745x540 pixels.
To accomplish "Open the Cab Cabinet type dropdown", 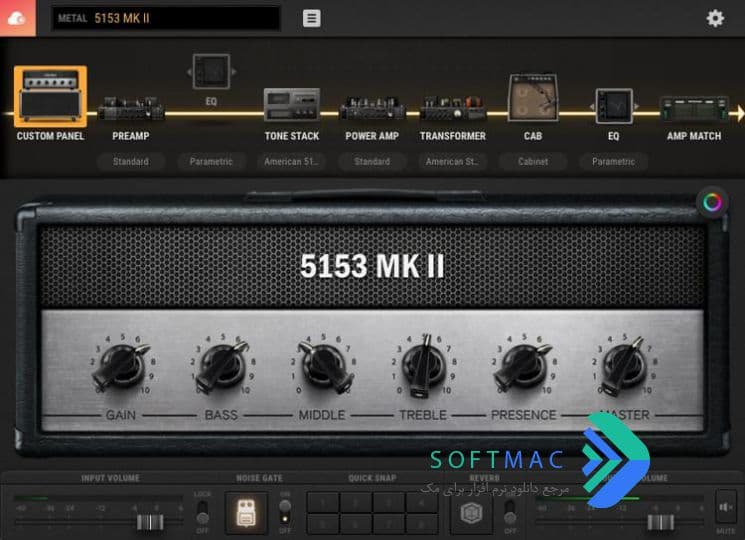I will (x=533, y=161).
